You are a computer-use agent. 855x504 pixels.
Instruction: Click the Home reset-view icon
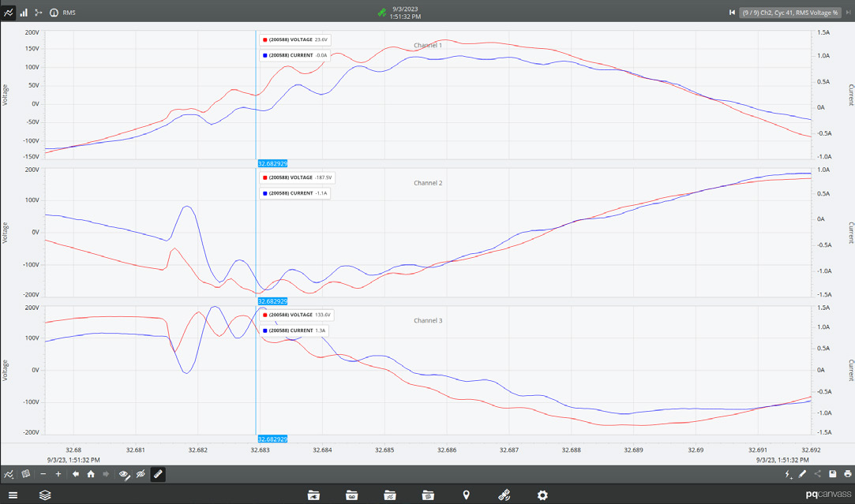coord(89,474)
